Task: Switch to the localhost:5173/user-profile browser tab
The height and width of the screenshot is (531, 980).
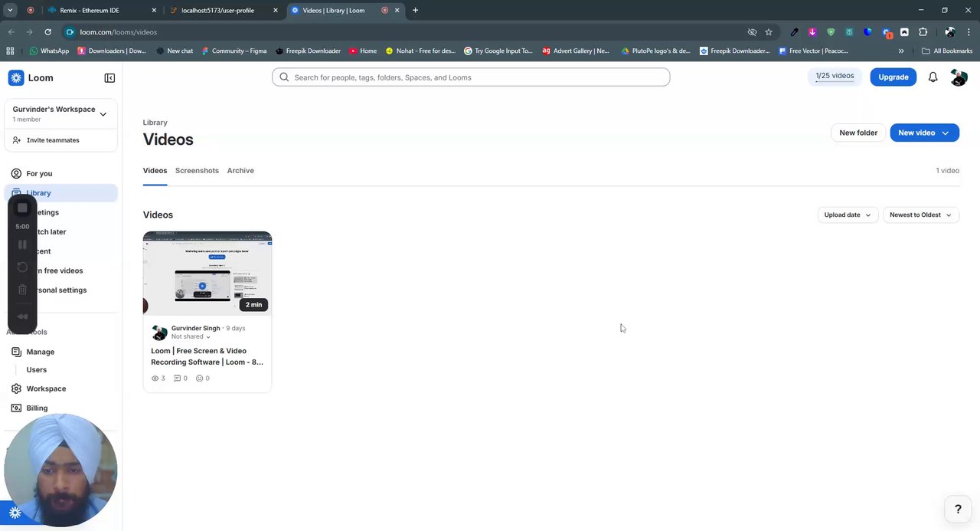Action: click(223, 11)
